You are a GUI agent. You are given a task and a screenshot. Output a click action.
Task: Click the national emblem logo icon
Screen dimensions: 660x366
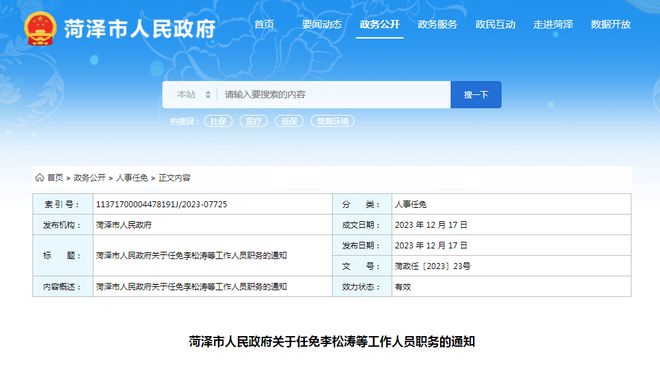coord(40,28)
